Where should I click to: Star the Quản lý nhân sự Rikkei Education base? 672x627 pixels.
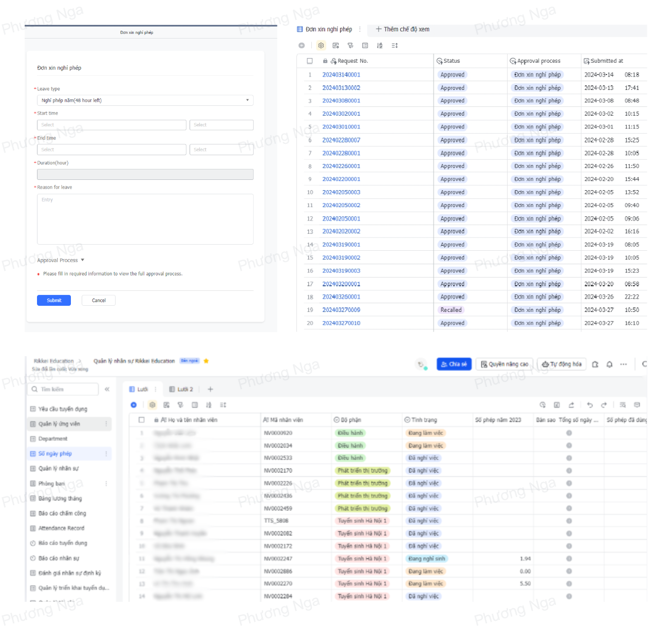coord(206,361)
